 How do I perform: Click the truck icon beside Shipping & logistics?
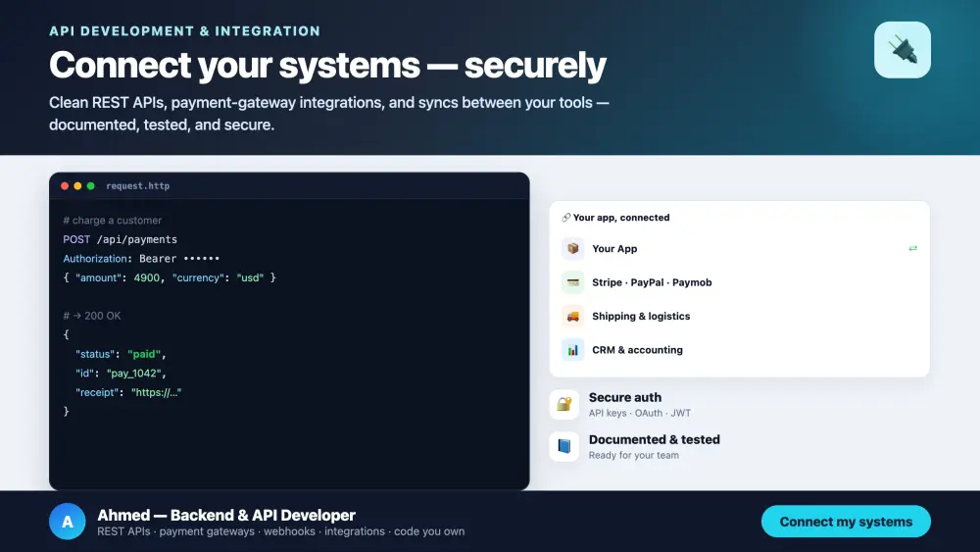(x=572, y=317)
